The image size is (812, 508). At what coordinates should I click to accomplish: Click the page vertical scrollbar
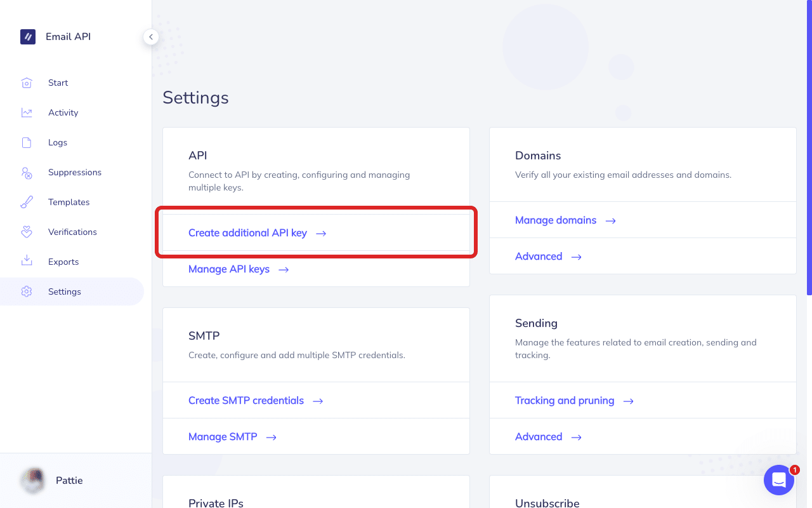pyautogui.click(x=809, y=147)
